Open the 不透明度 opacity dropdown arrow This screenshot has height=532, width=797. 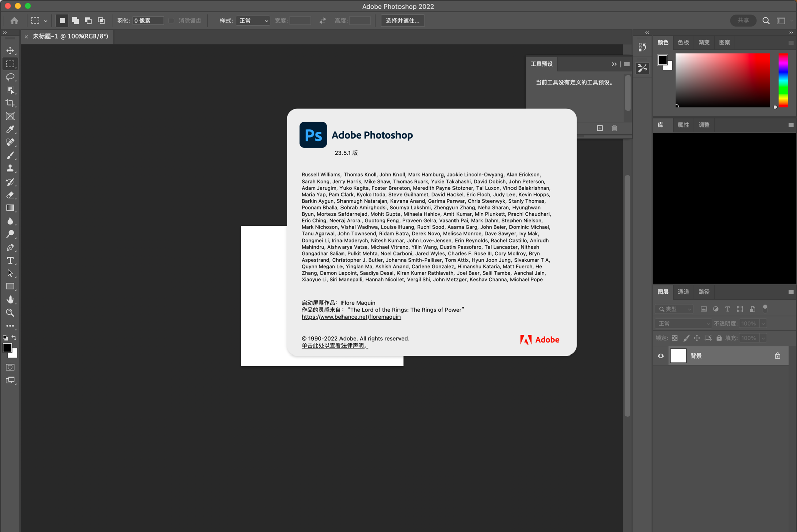(x=763, y=324)
